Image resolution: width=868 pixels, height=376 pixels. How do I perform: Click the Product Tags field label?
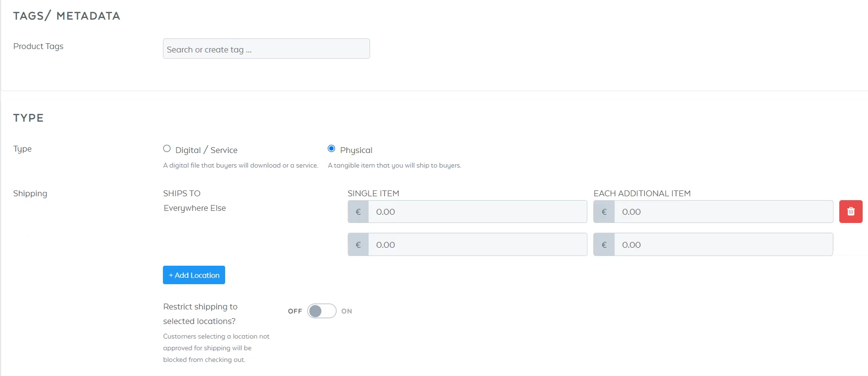click(38, 46)
